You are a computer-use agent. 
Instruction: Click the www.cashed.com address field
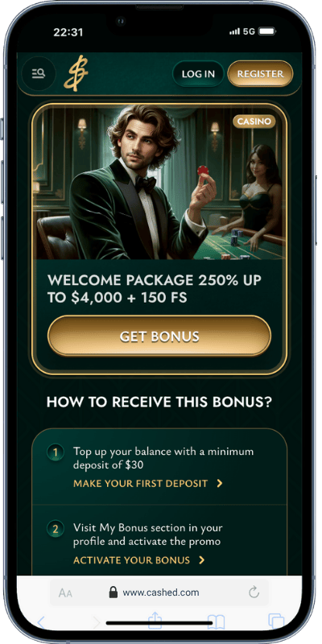click(x=159, y=592)
